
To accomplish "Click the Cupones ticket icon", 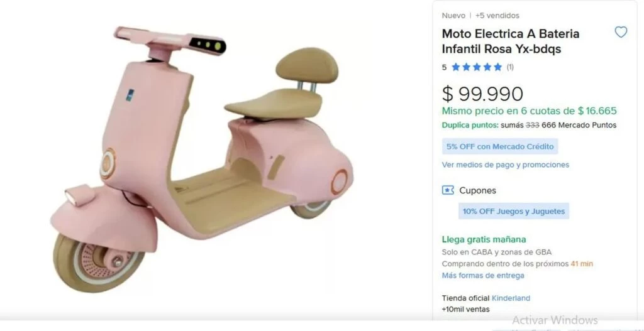I will 448,190.
